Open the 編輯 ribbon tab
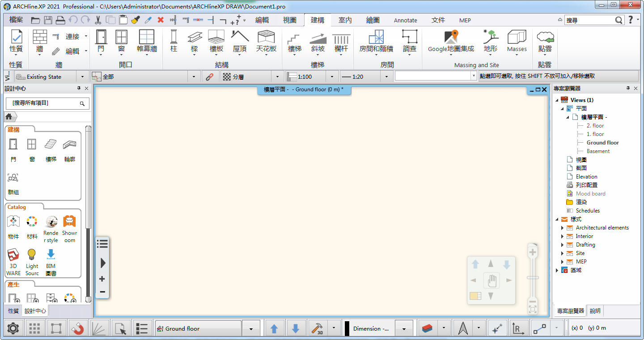This screenshot has width=644, height=340. tap(262, 20)
